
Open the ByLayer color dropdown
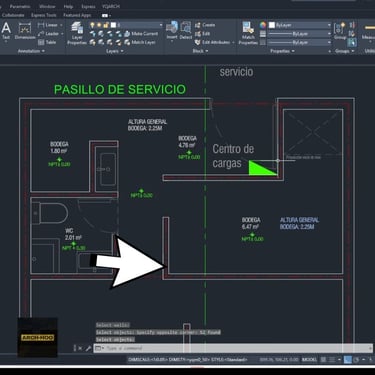(329, 25)
